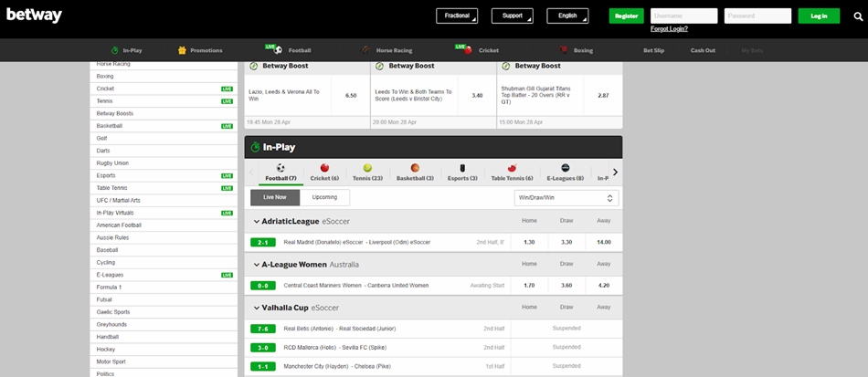Collapse the AdriaticLeague eSoccer section
The image size is (868, 377).
(257, 222)
